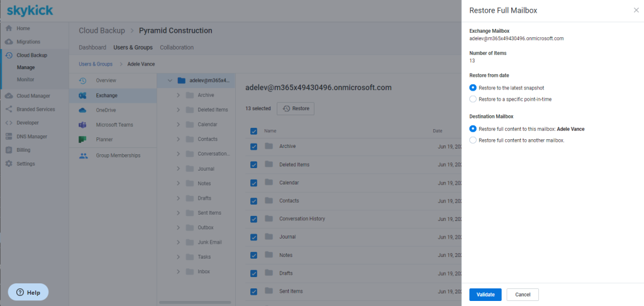Viewport: 644px width, 306px height.
Task: Uncheck the Calendar row checkbox
Action: (x=254, y=183)
